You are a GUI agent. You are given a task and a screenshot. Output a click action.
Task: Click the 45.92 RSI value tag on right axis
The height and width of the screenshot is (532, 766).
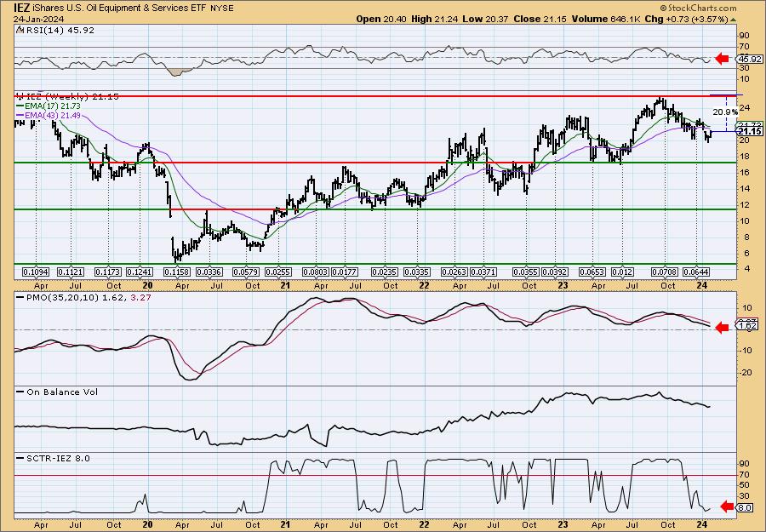pos(750,59)
